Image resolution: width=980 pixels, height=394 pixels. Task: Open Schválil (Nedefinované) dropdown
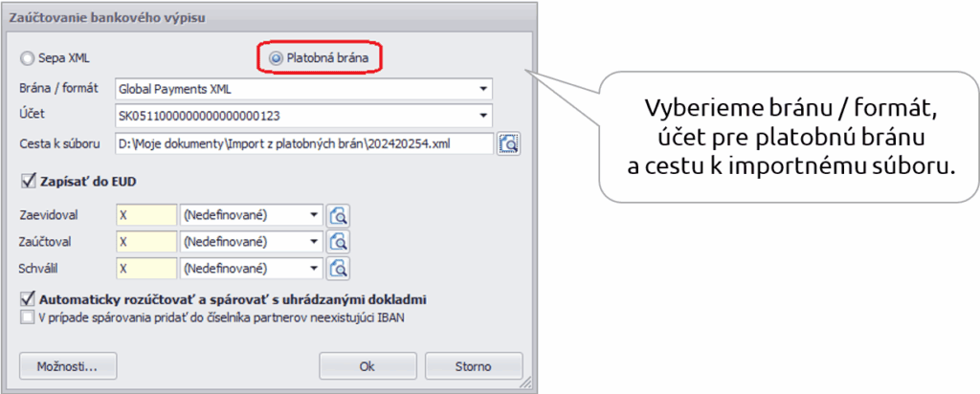(x=313, y=267)
